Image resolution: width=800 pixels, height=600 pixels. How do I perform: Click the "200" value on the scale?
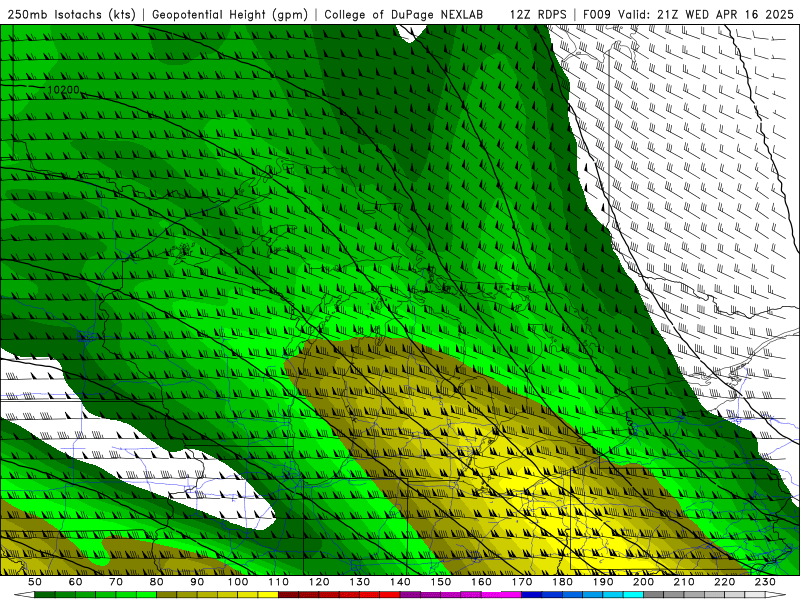coord(644,582)
